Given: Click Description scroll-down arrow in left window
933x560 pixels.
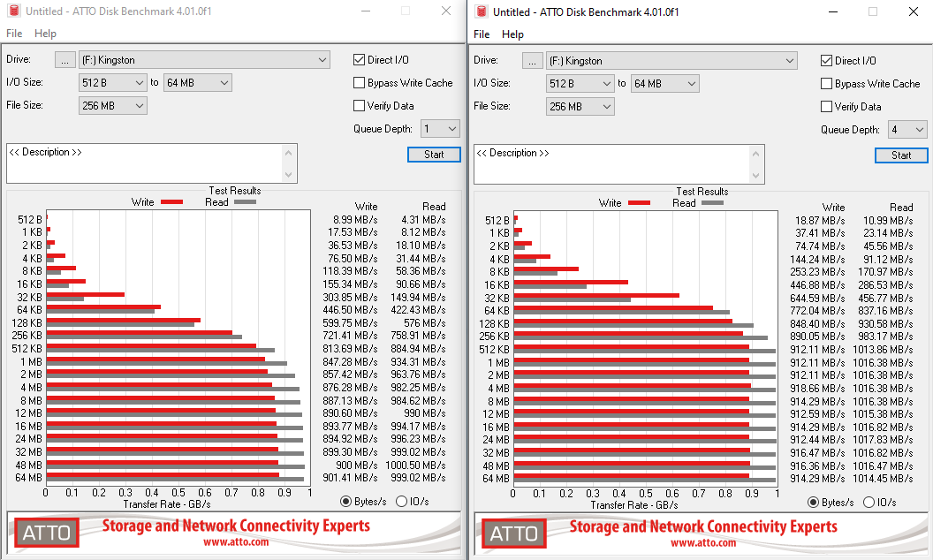Looking at the screenshot, I should [x=289, y=174].
